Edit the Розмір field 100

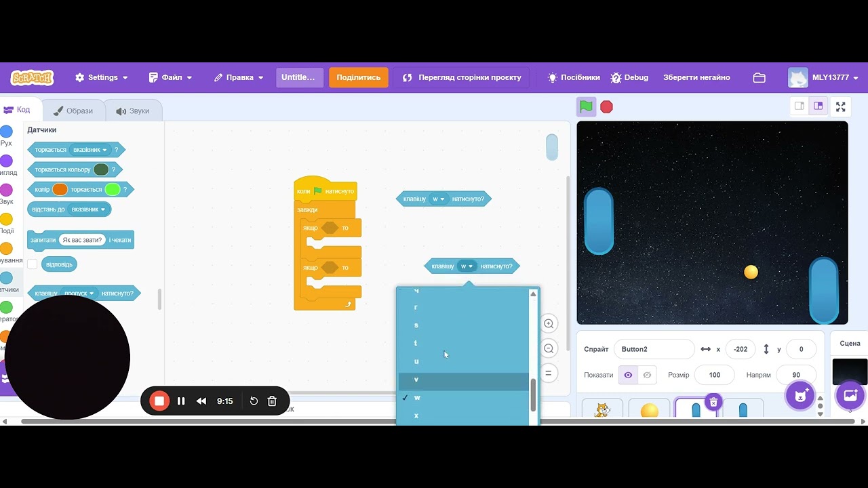(x=714, y=375)
